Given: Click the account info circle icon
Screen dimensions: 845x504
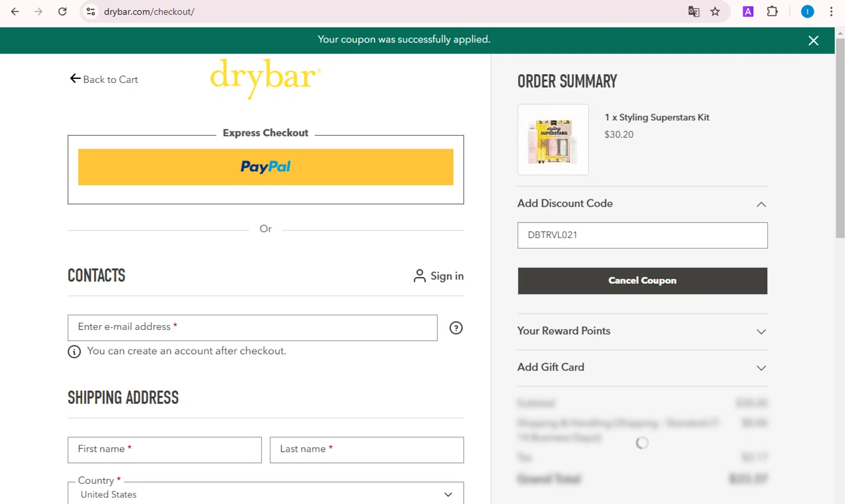Looking at the screenshot, I should click(74, 351).
